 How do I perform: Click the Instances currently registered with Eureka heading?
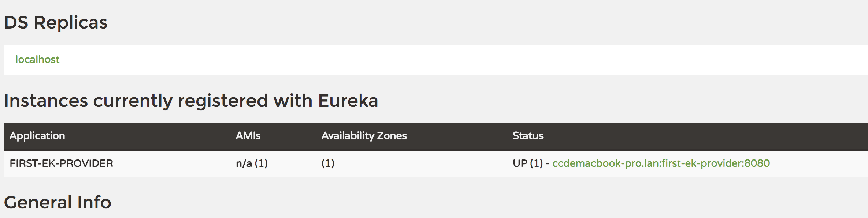[190, 101]
